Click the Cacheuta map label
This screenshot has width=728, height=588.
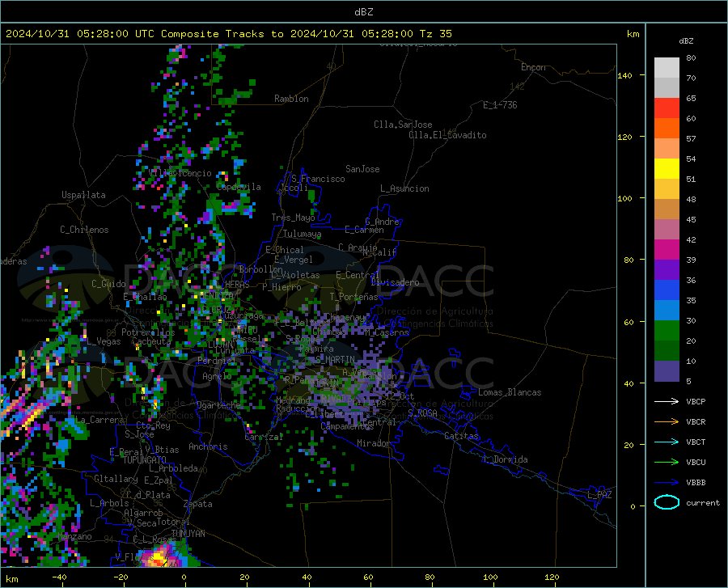pyautogui.click(x=152, y=341)
